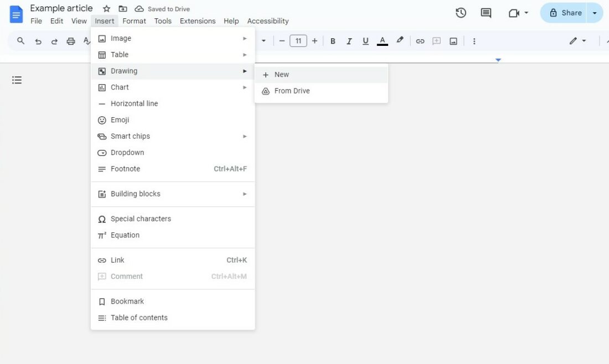
Task: Print the document
Action: pyautogui.click(x=70, y=40)
